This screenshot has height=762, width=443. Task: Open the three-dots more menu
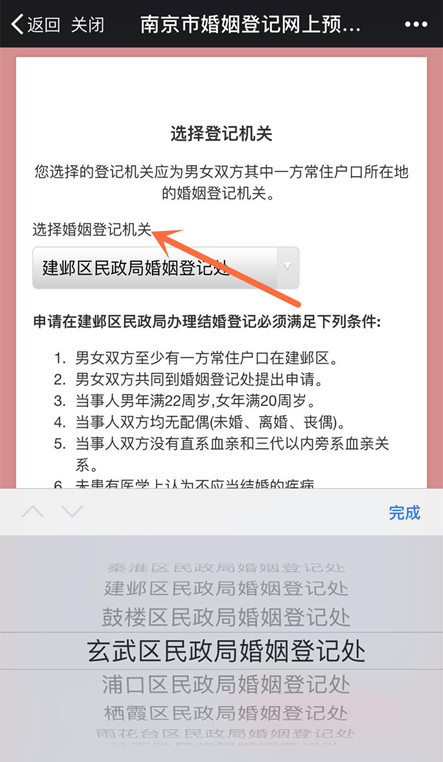click(416, 25)
